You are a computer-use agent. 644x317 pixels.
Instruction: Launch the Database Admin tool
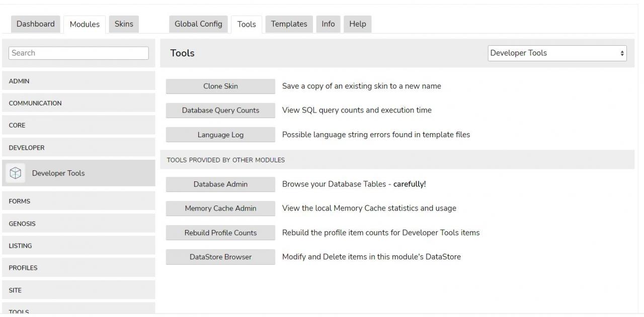pos(220,184)
